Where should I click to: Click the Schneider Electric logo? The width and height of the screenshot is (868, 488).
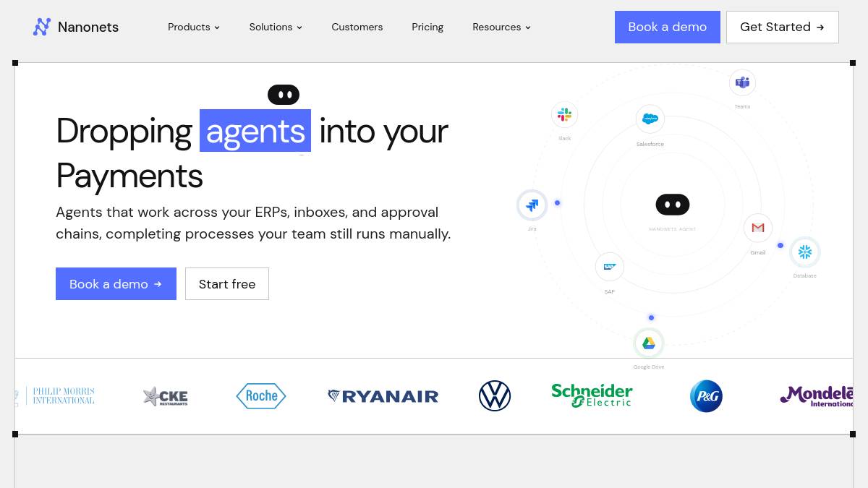click(x=592, y=395)
